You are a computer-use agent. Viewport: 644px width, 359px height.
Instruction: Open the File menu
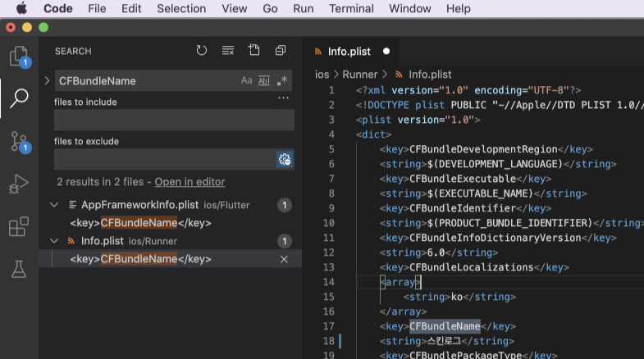pos(97,8)
